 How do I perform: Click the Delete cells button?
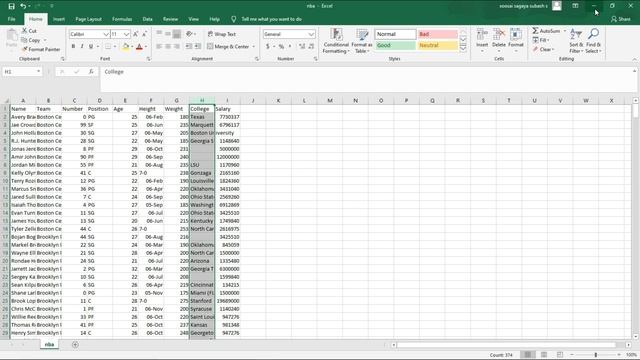point(499,41)
